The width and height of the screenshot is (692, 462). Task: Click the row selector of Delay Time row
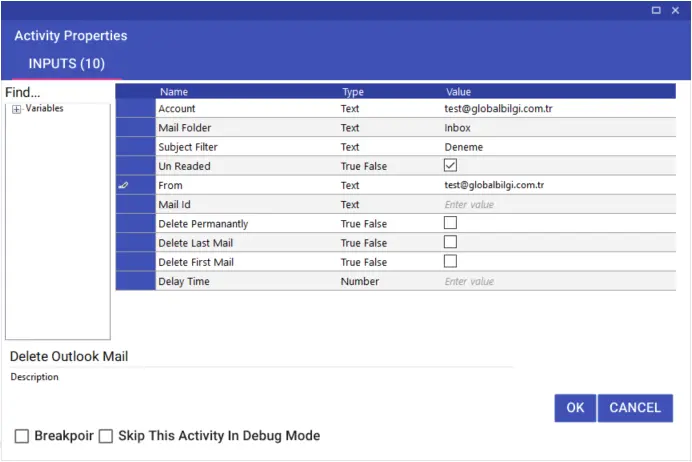click(135, 282)
